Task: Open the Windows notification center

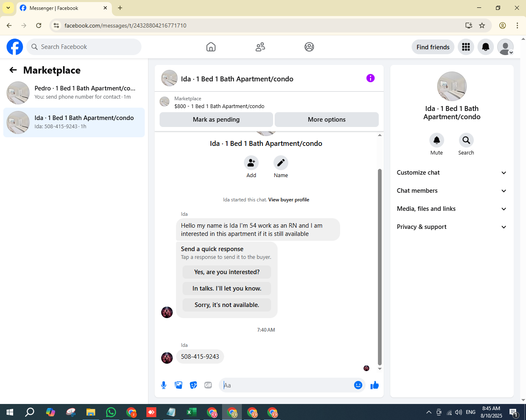Action: [x=514, y=412]
